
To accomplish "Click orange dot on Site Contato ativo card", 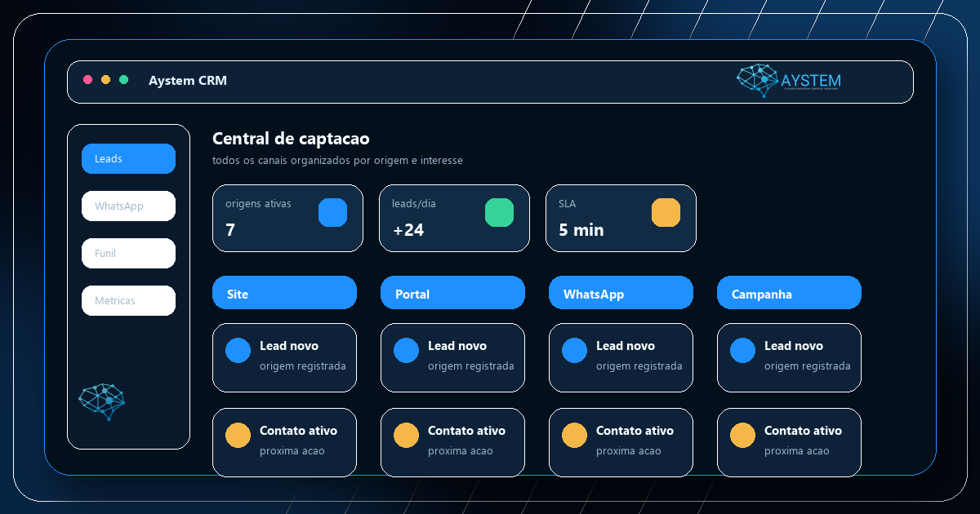I will (x=238, y=435).
